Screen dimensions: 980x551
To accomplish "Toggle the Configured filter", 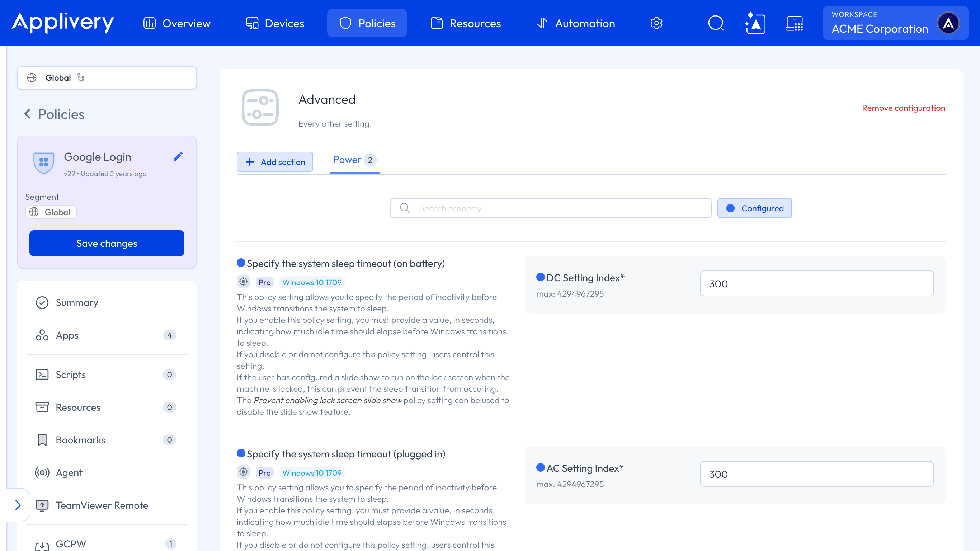I will click(754, 208).
